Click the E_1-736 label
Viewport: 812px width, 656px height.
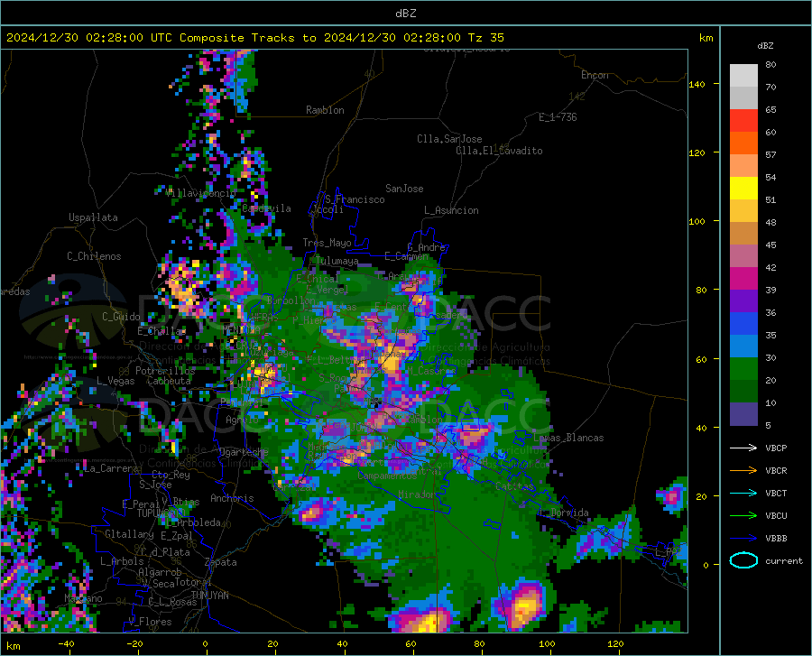[558, 117]
